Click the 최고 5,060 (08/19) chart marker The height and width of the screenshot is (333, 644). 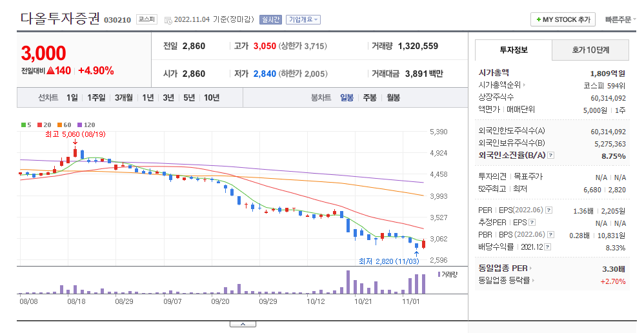click(75, 135)
